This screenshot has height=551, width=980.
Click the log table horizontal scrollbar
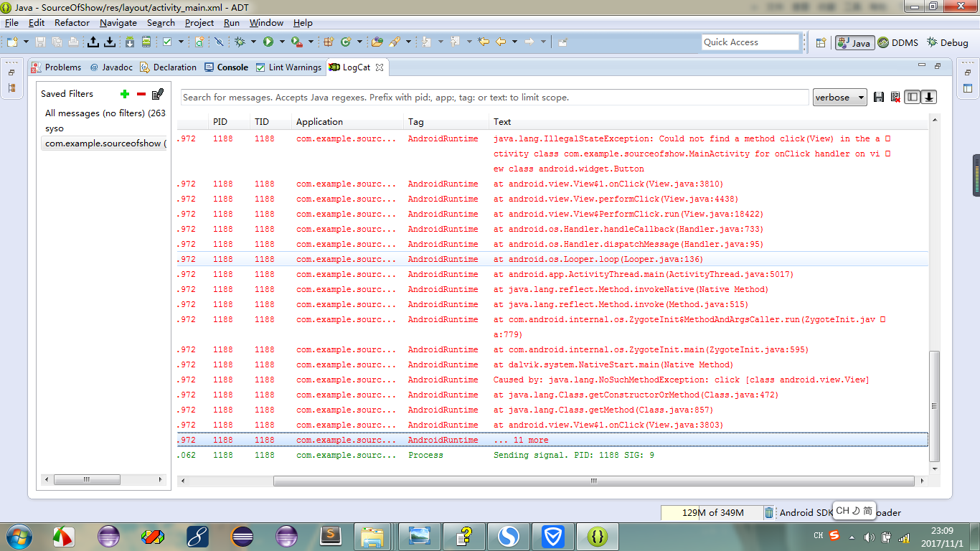point(594,481)
